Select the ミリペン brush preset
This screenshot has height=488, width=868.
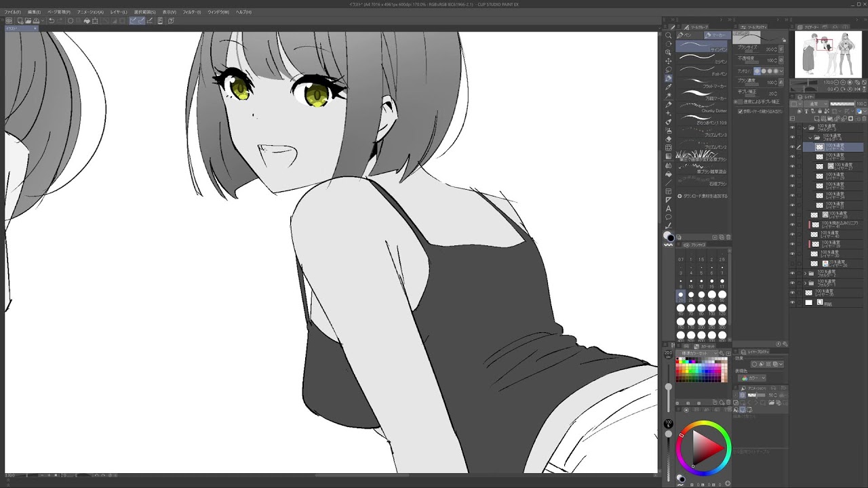coord(703,58)
